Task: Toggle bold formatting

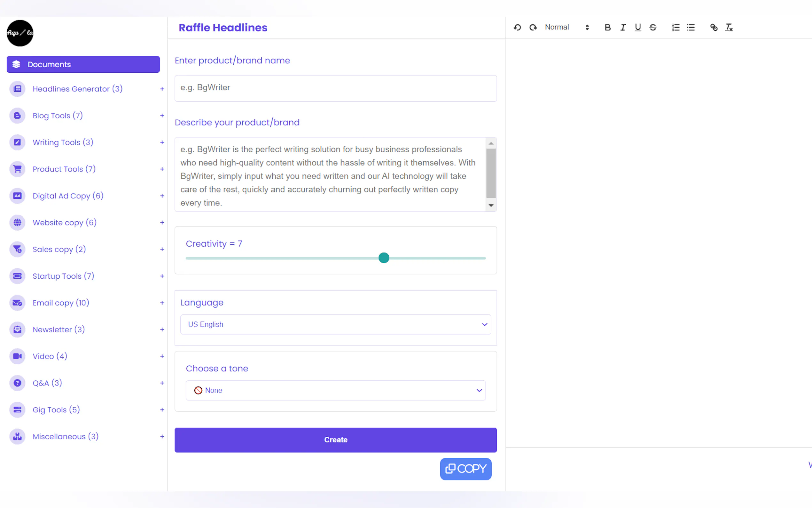Action: tap(607, 28)
